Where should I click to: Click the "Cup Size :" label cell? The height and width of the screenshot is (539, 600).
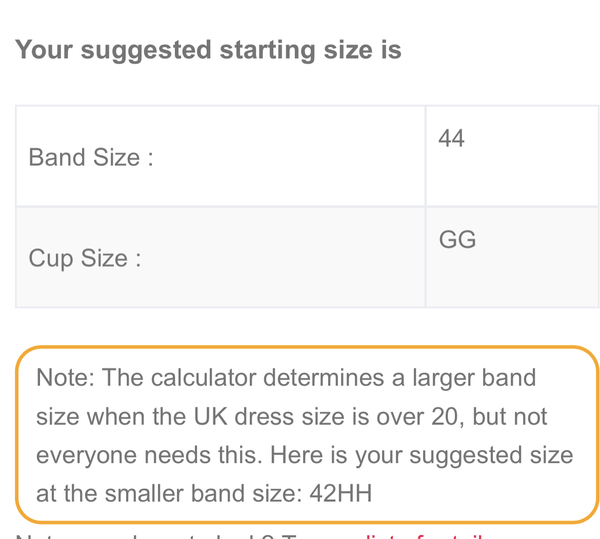(84, 258)
